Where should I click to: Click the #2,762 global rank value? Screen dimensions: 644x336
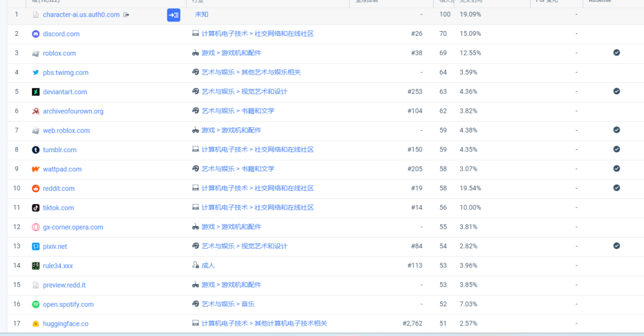pos(413,323)
